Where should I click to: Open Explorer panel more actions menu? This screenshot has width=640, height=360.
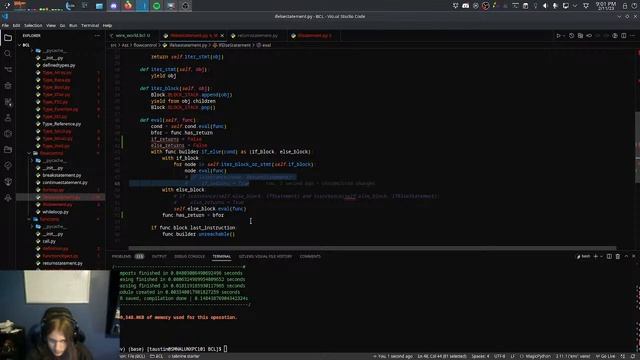(97, 36)
